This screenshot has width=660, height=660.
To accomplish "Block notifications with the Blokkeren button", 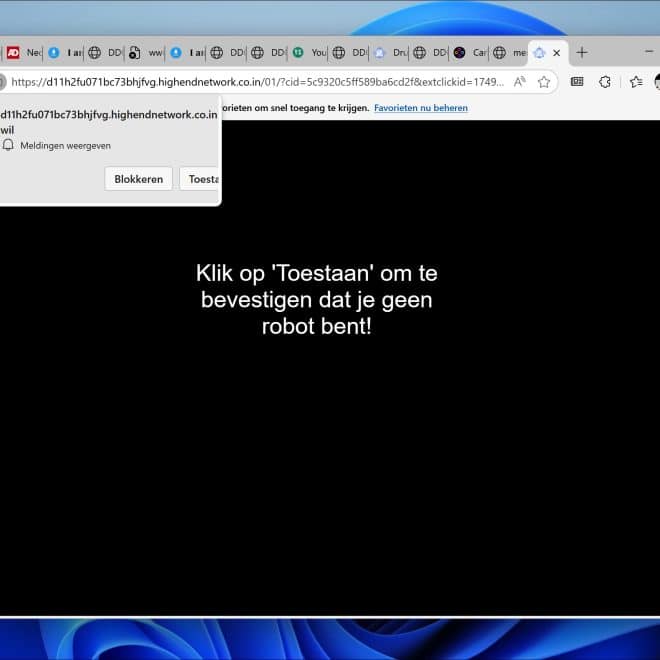I will (138, 179).
